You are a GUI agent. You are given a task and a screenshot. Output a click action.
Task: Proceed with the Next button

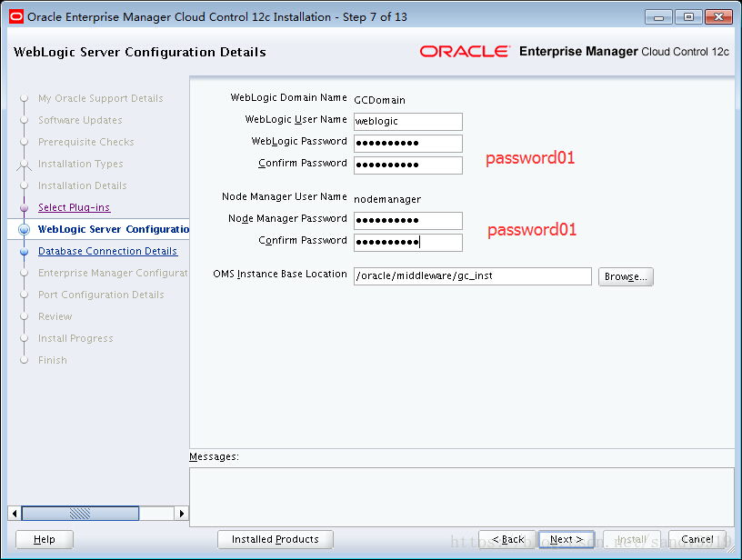click(567, 539)
